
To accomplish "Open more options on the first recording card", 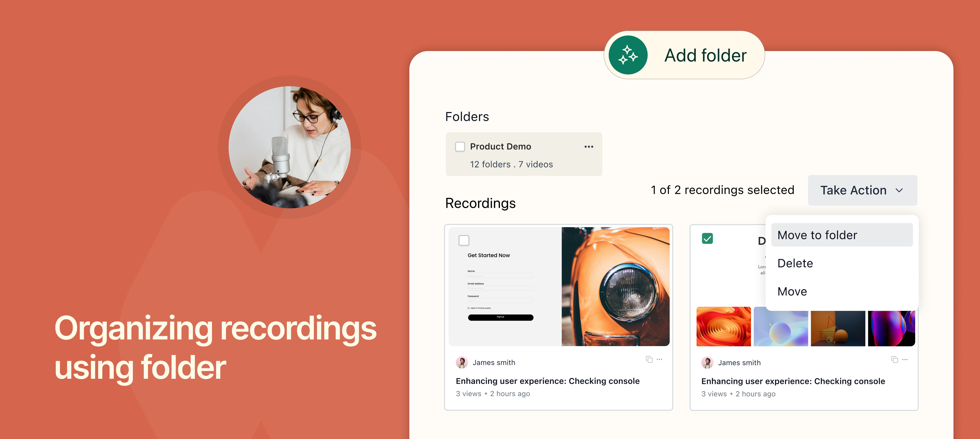I will click(x=660, y=359).
